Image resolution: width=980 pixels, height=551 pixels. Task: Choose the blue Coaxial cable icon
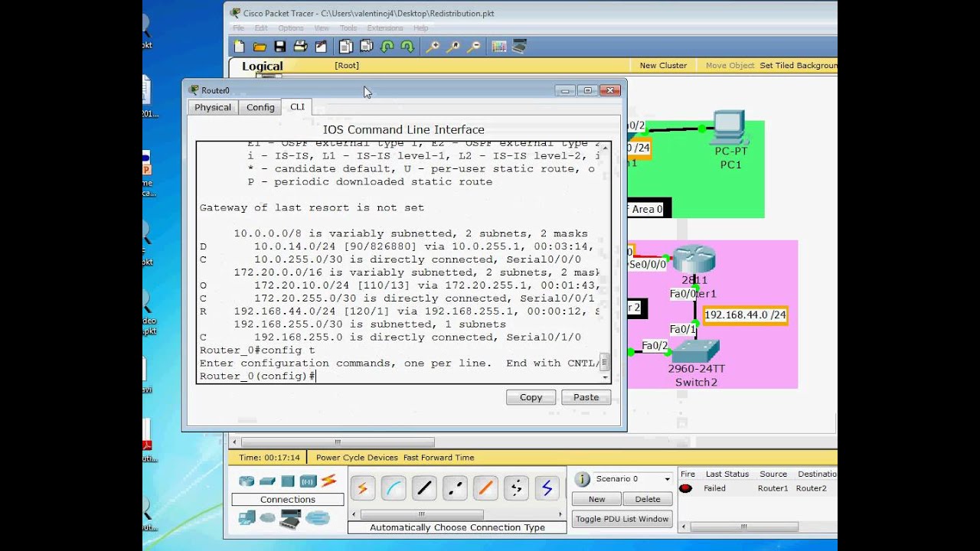point(547,487)
